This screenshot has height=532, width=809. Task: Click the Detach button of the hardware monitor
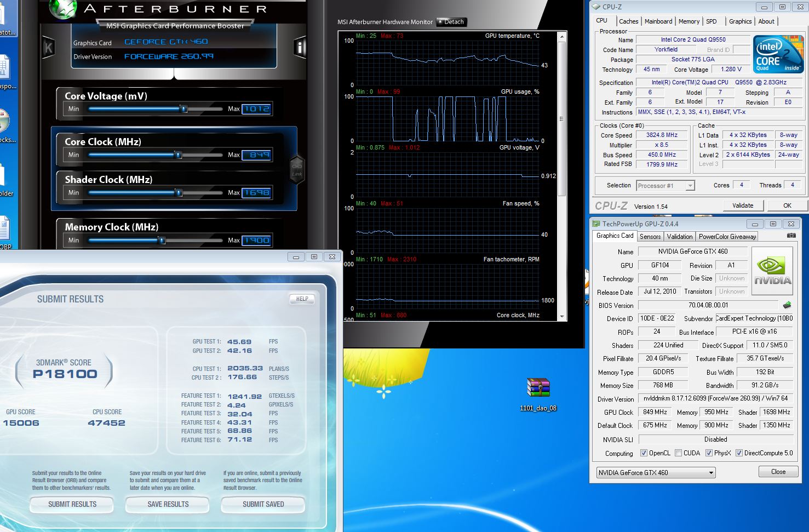pyautogui.click(x=451, y=22)
